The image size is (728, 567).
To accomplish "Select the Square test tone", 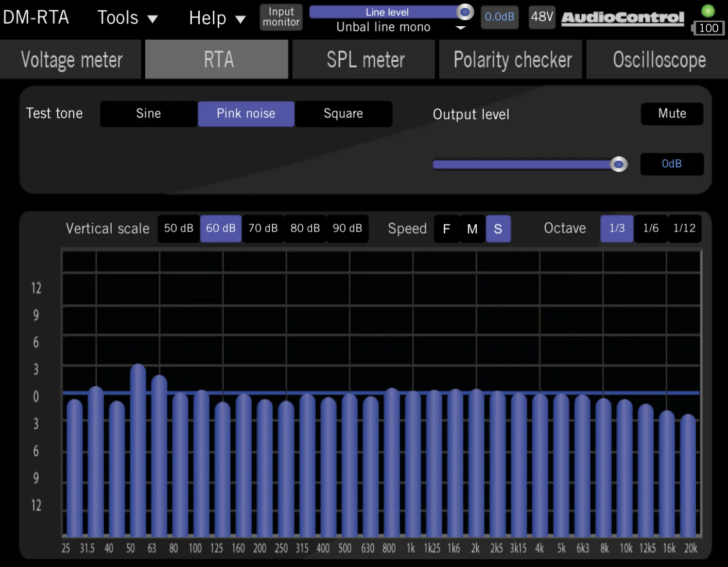I will pos(343,114).
